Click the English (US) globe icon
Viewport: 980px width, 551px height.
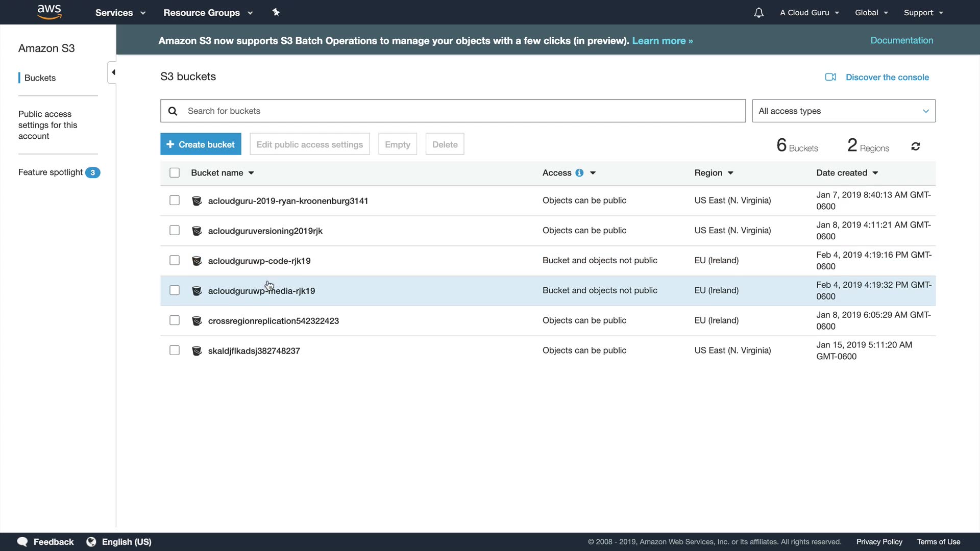click(91, 542)
